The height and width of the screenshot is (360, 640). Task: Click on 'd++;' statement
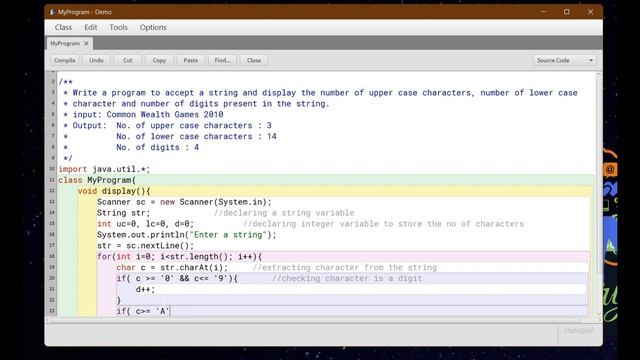click(x=146, y=289)
